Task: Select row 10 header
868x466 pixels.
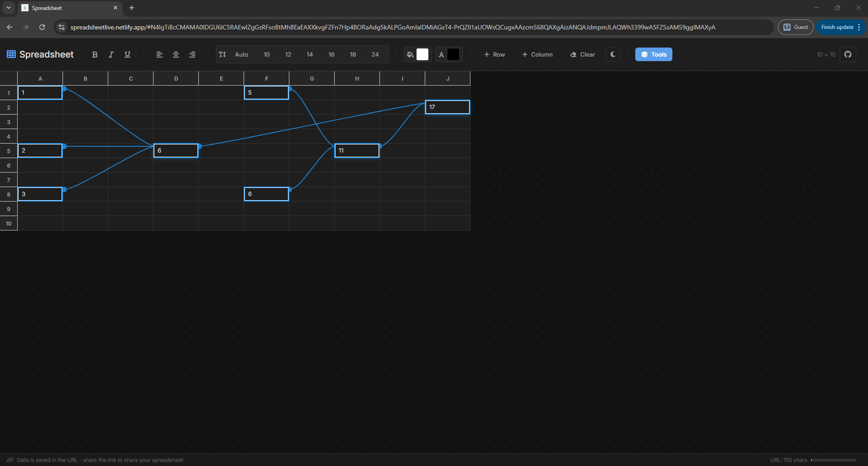Action: coord(9,223)
